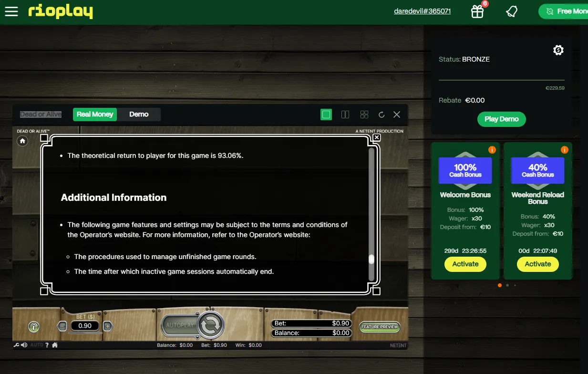Image resolution: width=588 pixels, height=374 pixels.
Task: Click the Weekend Reload countdown 00d 22:07:49
Action: (x=538, y=250)
